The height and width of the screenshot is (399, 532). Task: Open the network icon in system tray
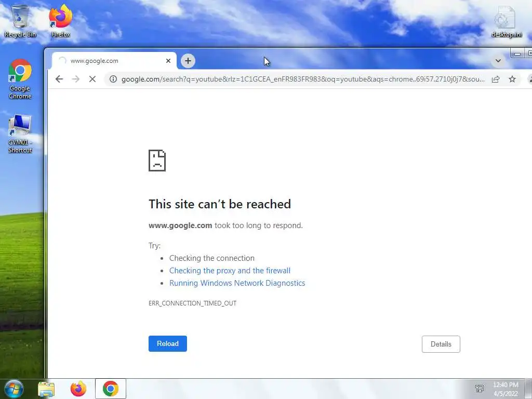(x=480, y=389)
